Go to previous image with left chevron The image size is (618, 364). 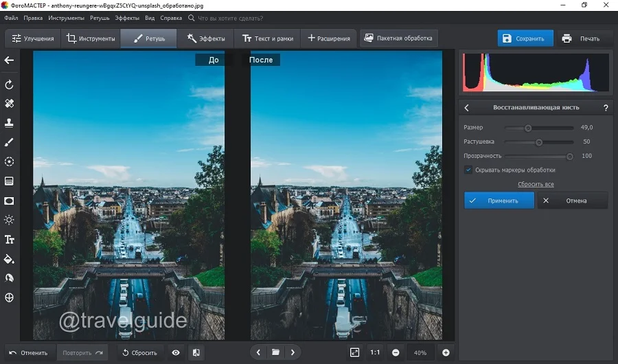(x=258, y=352)
